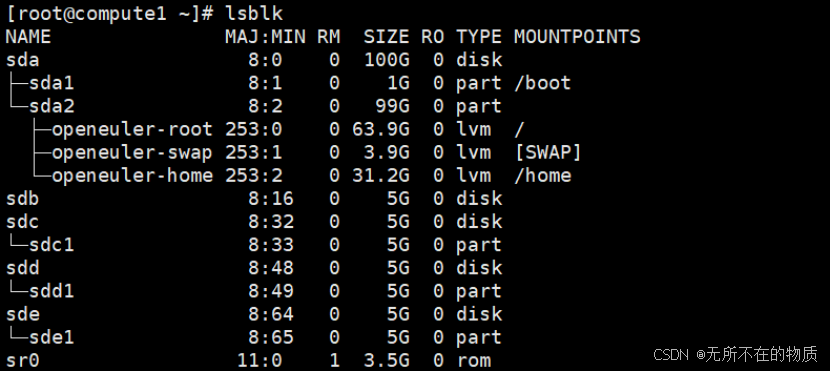The image size is (830, 371).
Task: Click the [SWAP] mountpoint
Action: tap(548, 152)
